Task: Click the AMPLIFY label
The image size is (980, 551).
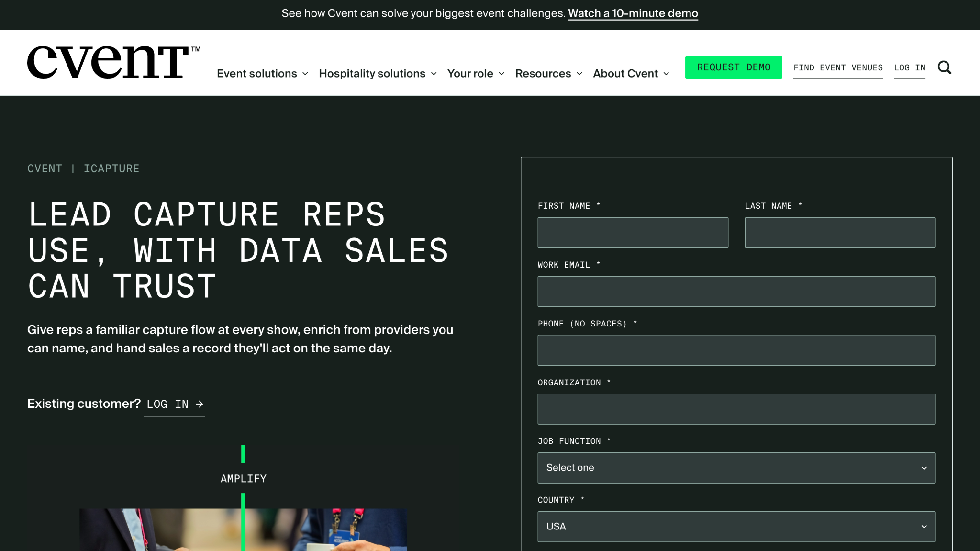Action: point(244,479)
